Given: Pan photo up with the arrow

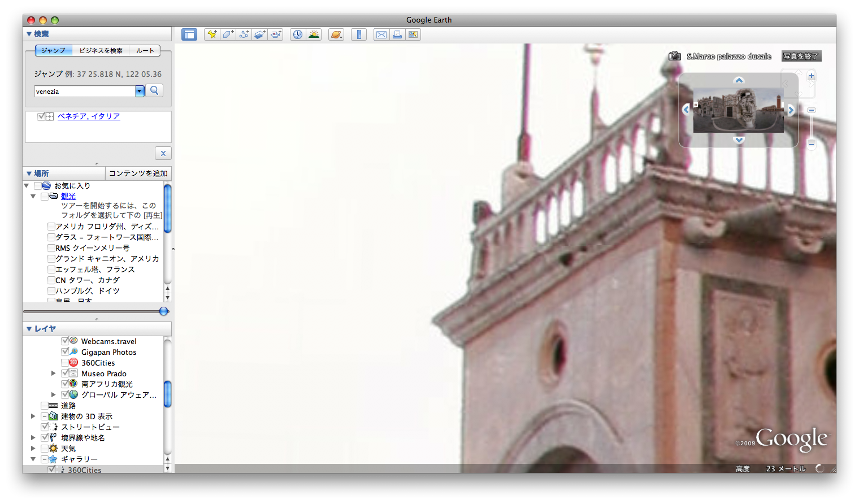Looking at the screenshot, I should click(x=739, y=80).
